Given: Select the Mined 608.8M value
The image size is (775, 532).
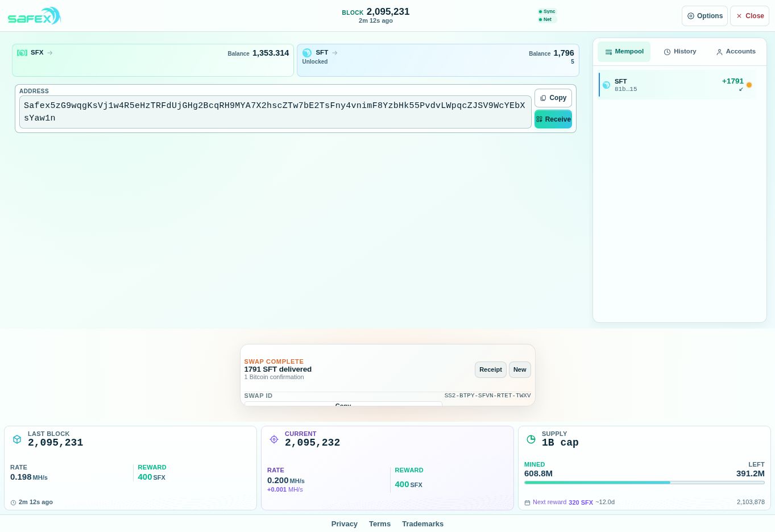Looking at the screenshot, I should (538, 473).
